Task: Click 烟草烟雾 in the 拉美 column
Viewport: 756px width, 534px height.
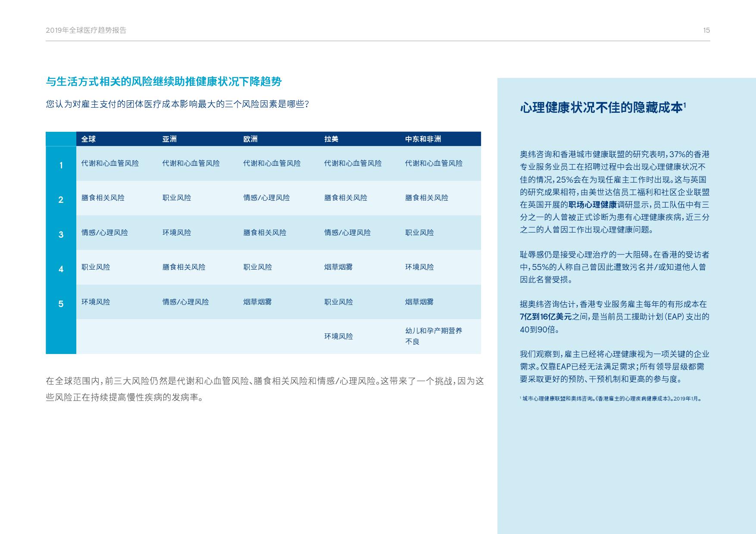Action: (338, 267)
